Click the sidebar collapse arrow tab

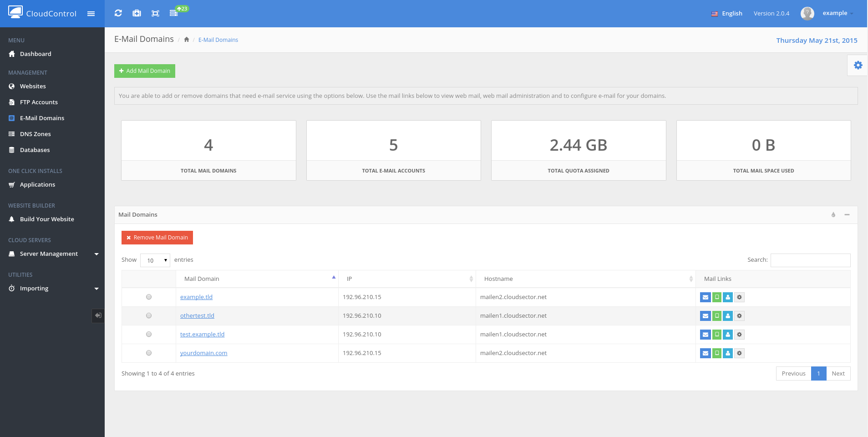pos(98,315)
